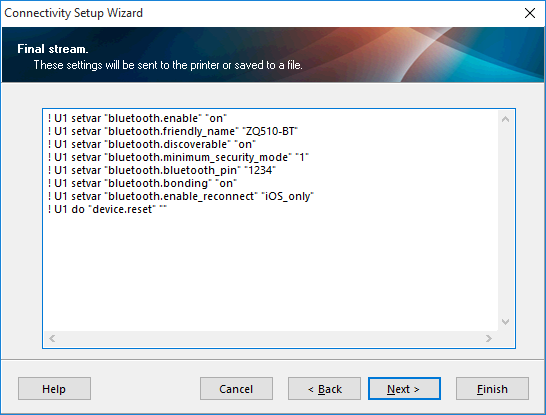546x415 pixels.
Task: Select the bluetooth.minimum_security_mode line
Action: (178, 157)
